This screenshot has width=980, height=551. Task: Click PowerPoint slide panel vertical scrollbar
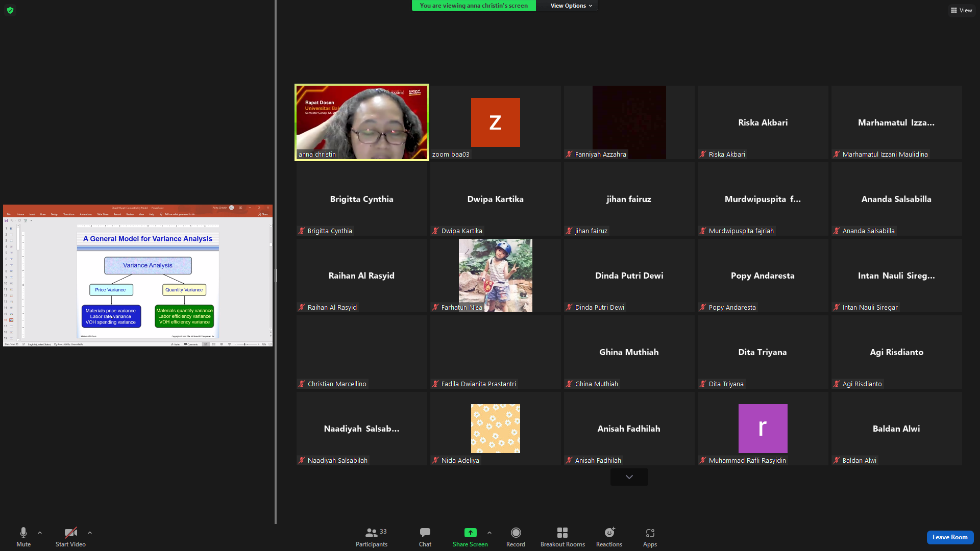18,282
